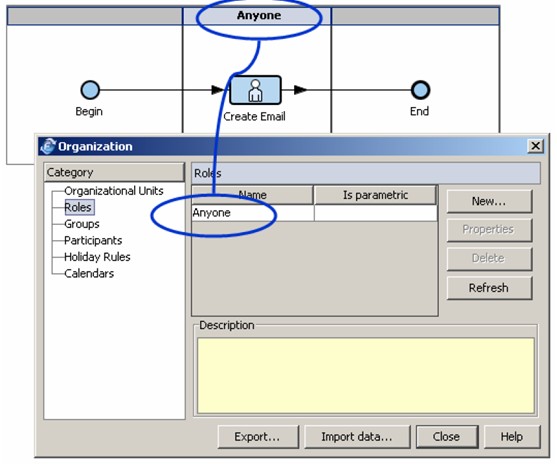The height and width of the screenshot is (464, 557).
Task: Open Calendars category
Action: click(x=89, y=273)
